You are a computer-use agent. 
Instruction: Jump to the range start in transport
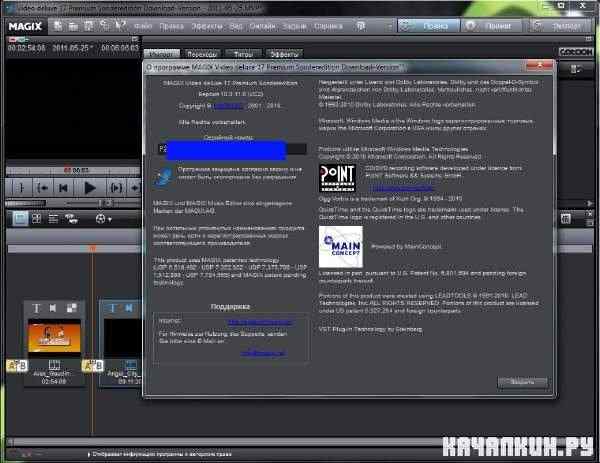tap(42, 187)
